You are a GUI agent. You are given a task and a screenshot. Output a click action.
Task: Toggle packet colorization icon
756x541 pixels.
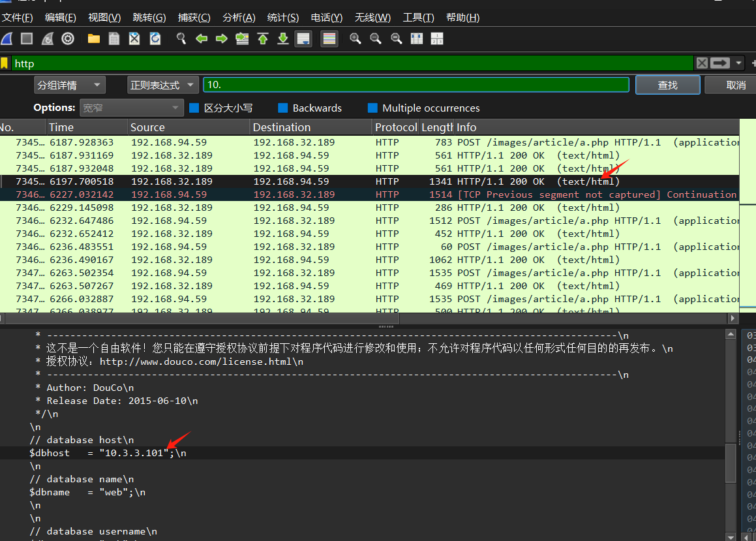click(x=329, y=39)
